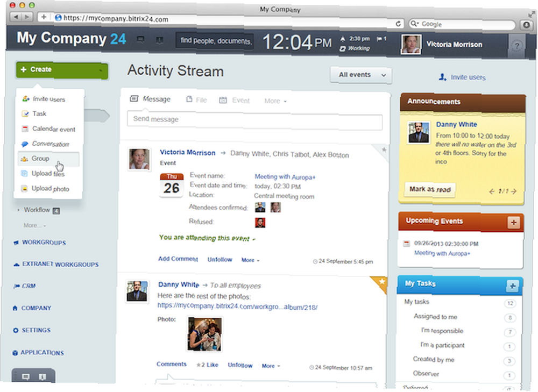Click calendar icon beside upcoming event date
Viewport: 538px width, 392px height.
(x=407, y=244)
